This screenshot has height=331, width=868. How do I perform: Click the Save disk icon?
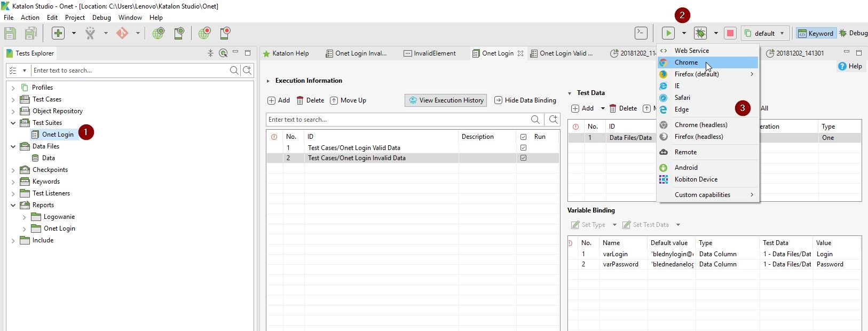coord(10,33)
